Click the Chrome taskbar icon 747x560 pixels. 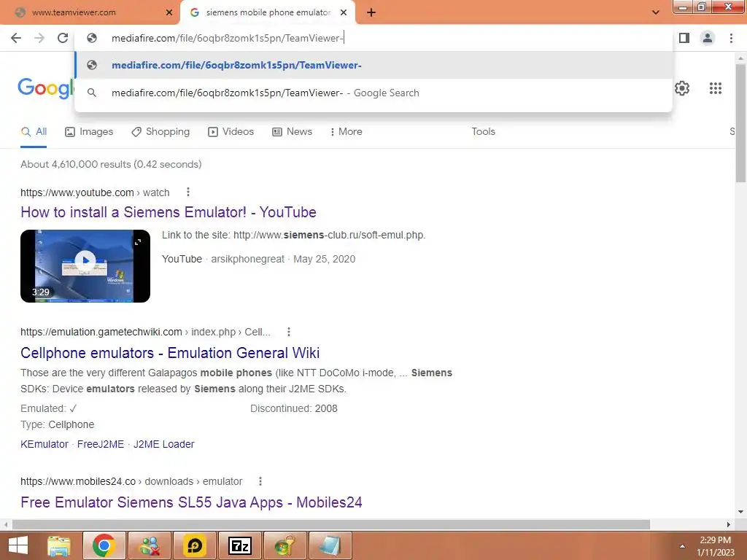click(104, 545)
